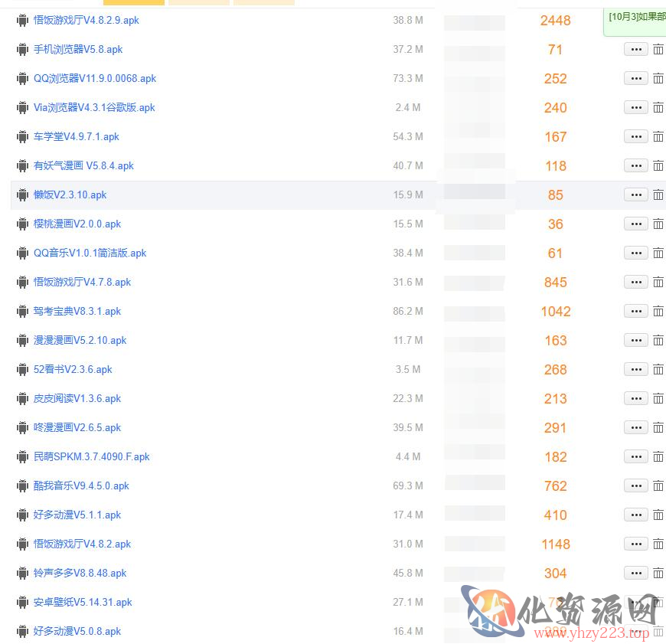Delete Via浏览器V4.3.1谷歌版.apk with trash icon

[658, 108]
